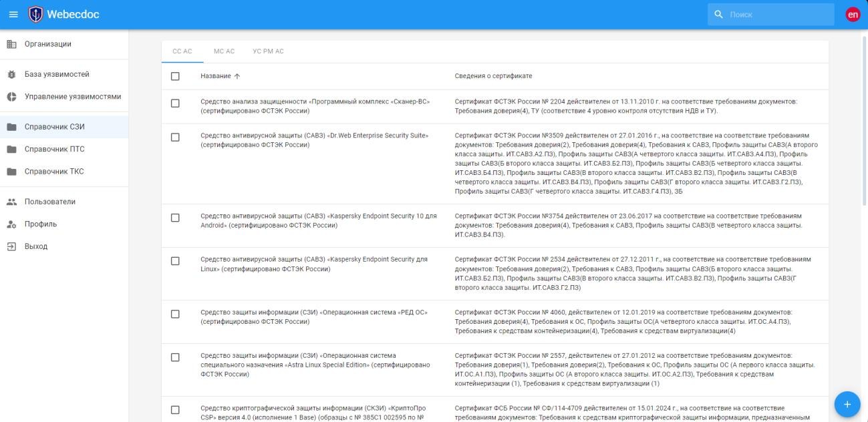Open the hamburger navigation menu
Screen dimensions: 868x422
[13, 14]
